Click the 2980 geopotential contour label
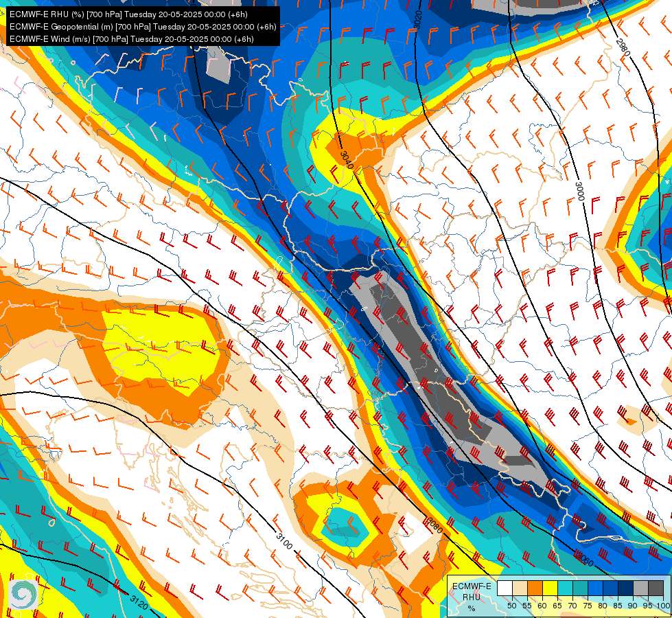The height and width of the screenshot is (618, 672). (623, 47)
